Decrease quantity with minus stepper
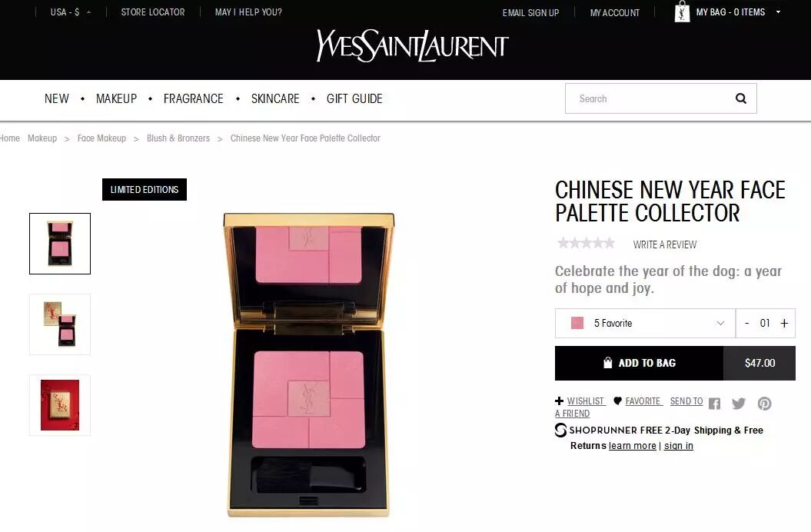The height and width of the screenshot is (532, 811). pyautogui.click(x=747, y=323)
